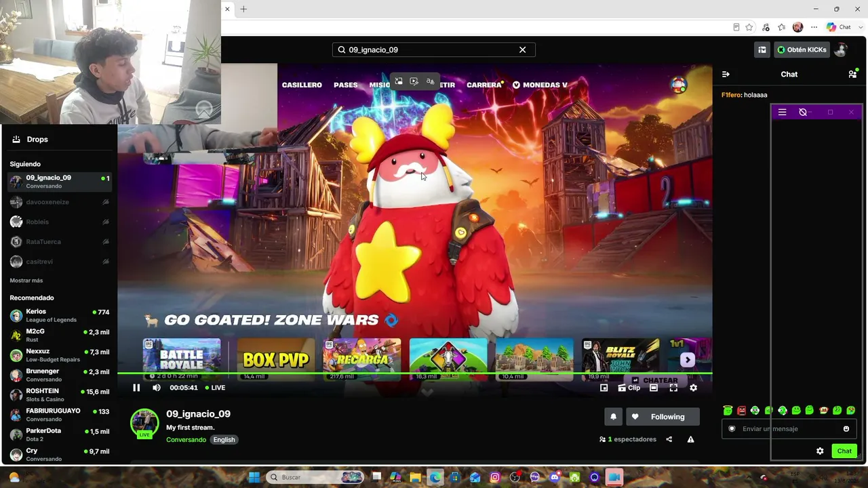Open video player settings gear
868x488 pixels.
pos(693,388)
